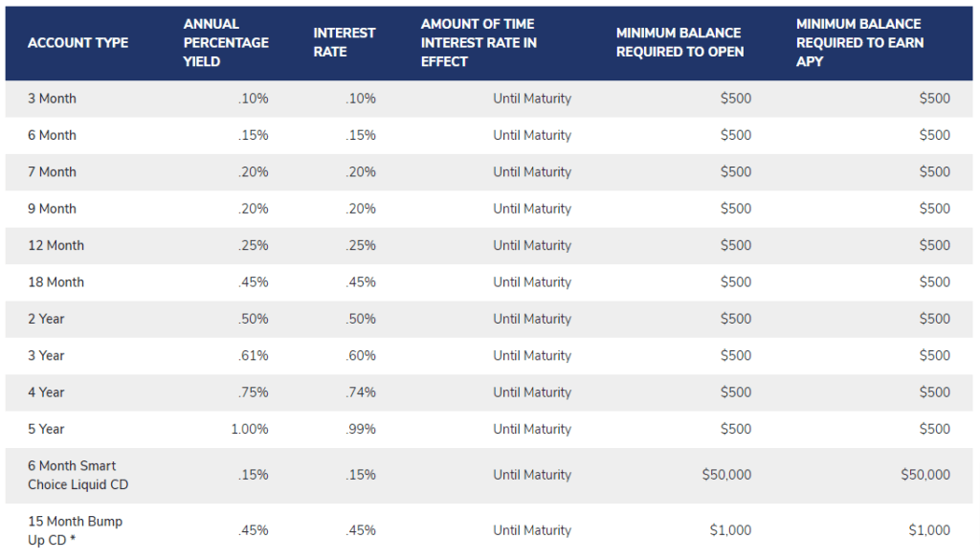Click the Minimum Balance Required to Earn APY header
The image size is (980, 560).
(x=859, y=43)
